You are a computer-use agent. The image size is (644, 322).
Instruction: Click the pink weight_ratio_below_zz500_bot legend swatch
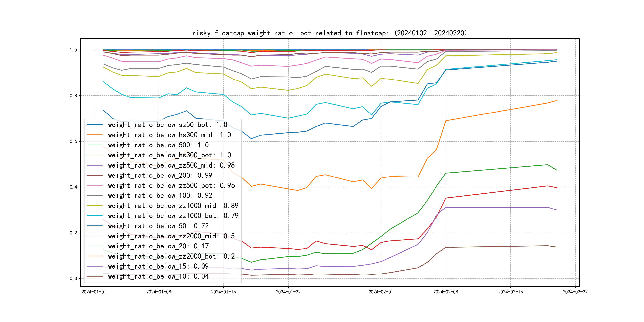point(94,185)
